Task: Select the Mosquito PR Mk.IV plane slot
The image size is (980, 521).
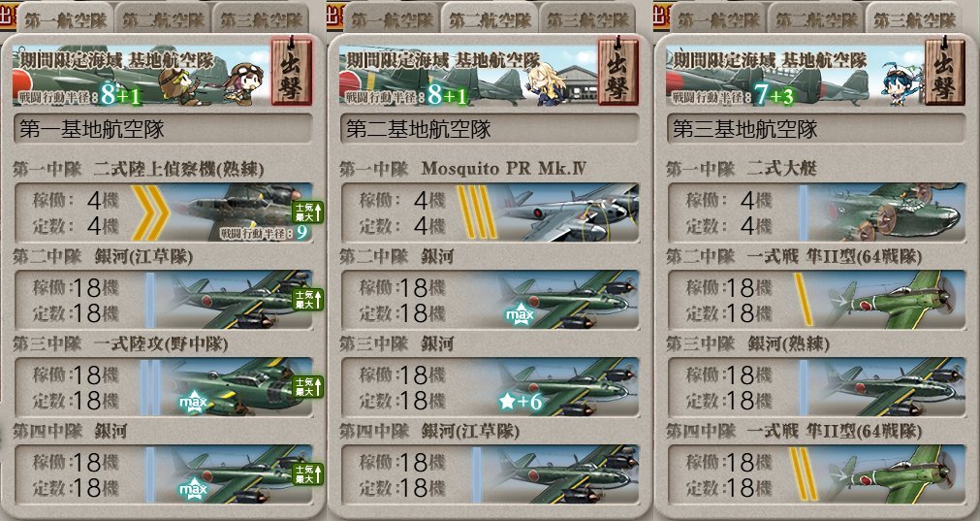Action: click(490, 212)
